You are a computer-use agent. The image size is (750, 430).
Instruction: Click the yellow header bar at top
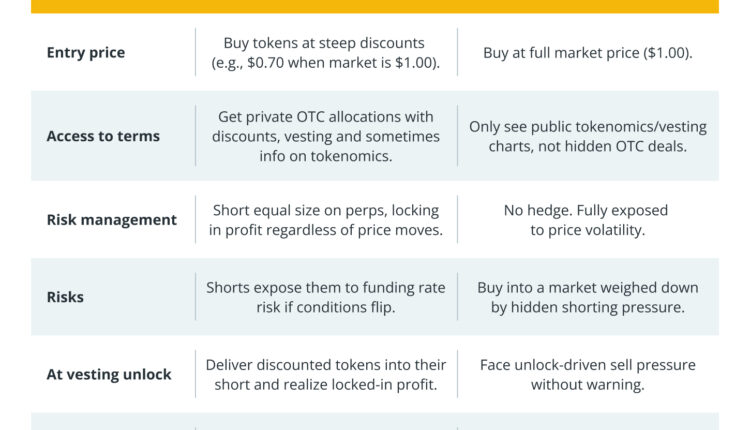pyautogui.click(x=375, y=6)
